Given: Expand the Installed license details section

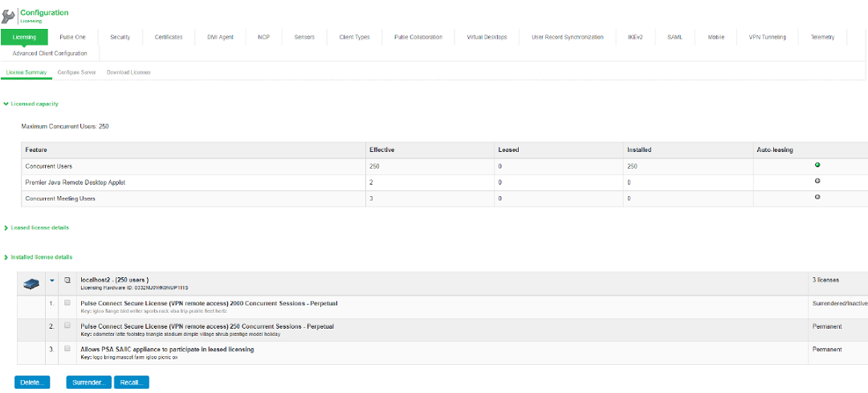Looking at the screenshot, I should click(6, 257).
